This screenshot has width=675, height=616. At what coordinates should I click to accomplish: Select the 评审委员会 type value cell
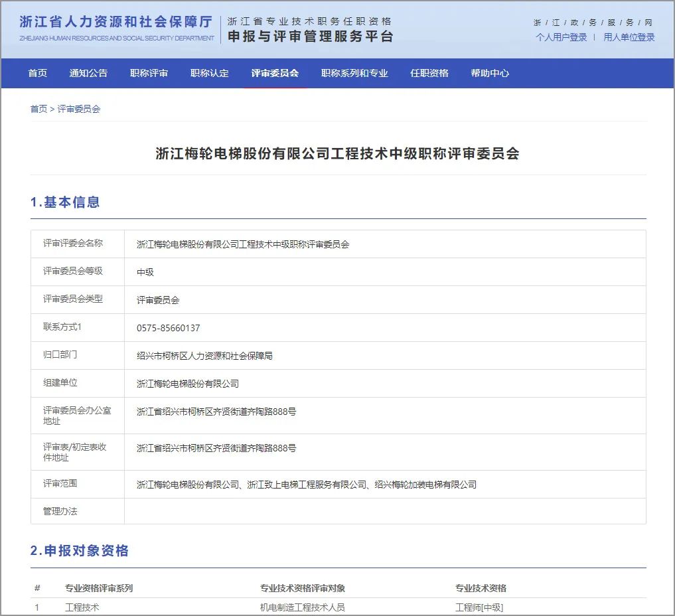(385, 300)
